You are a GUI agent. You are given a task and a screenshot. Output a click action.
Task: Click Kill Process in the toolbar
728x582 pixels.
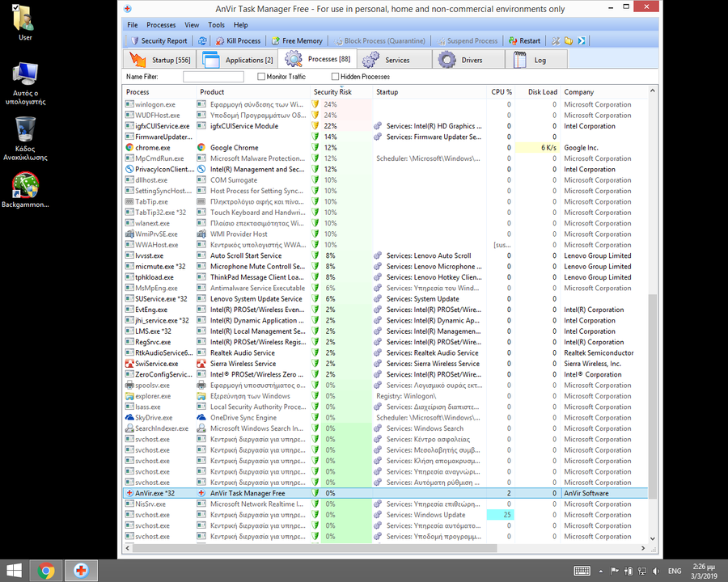click(x=238, y=41)
